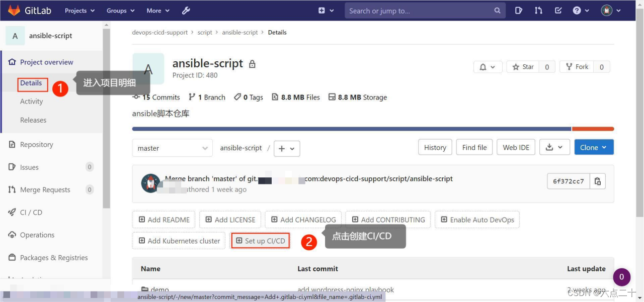644x302 pixels.
Task: Open the Clone dropdown
Action: [x=594, y=147]
